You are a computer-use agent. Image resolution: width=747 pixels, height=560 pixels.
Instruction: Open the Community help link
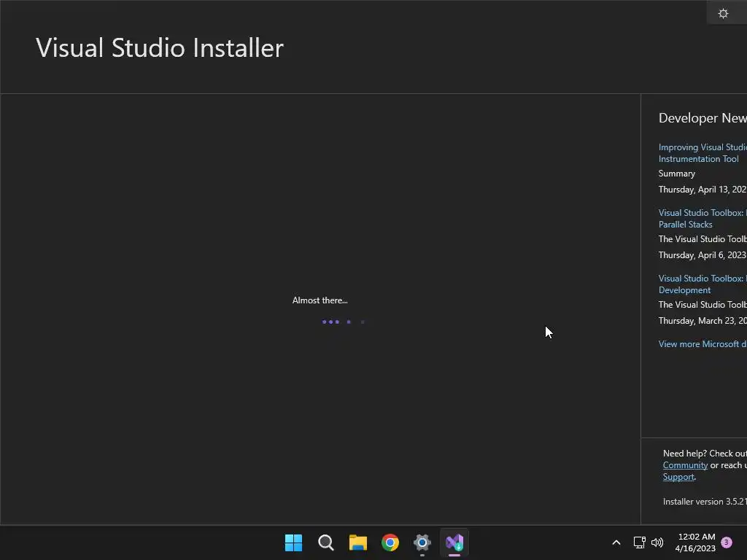685,465
